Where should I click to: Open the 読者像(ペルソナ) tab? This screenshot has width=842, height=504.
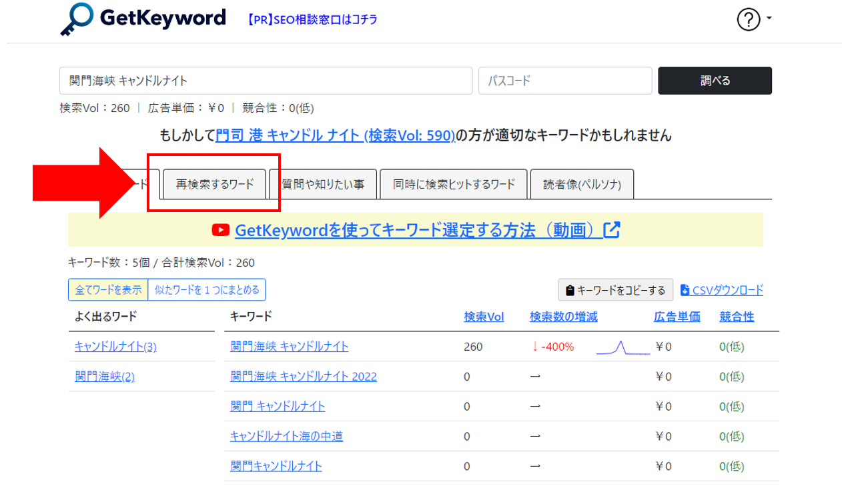pos(582,184)
